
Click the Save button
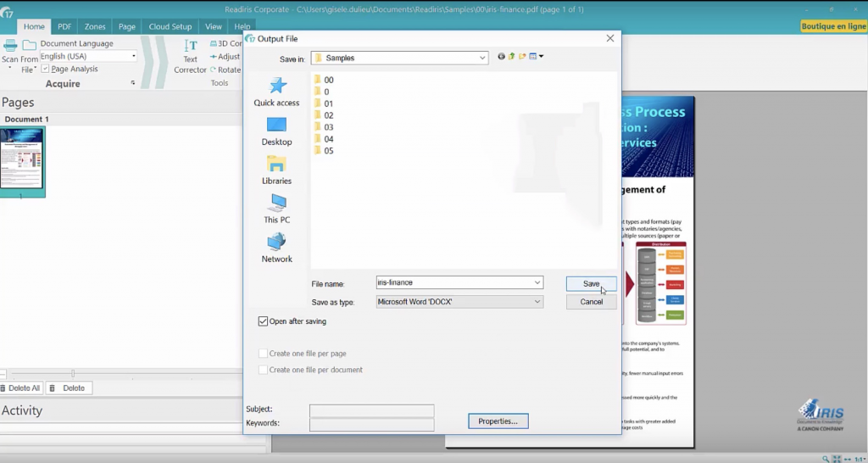coord(591,283)
